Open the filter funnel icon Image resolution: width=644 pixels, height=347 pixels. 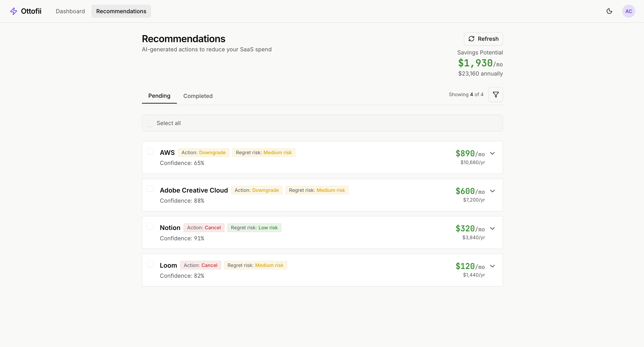pos(496,95)
